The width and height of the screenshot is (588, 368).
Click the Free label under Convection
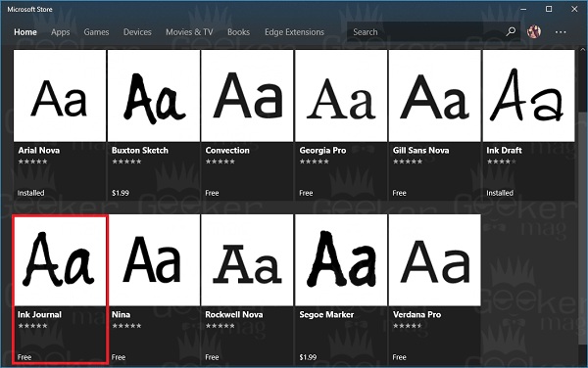(212, 193)
